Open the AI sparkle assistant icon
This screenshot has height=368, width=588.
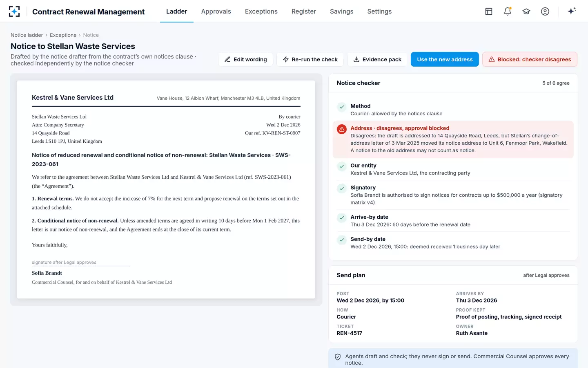[572, 11]
